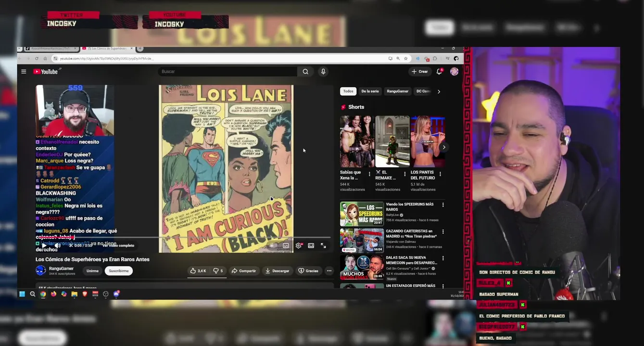Mute the video volume
Viewport: 644px width, 346px height.
click(x=58, y=246)
